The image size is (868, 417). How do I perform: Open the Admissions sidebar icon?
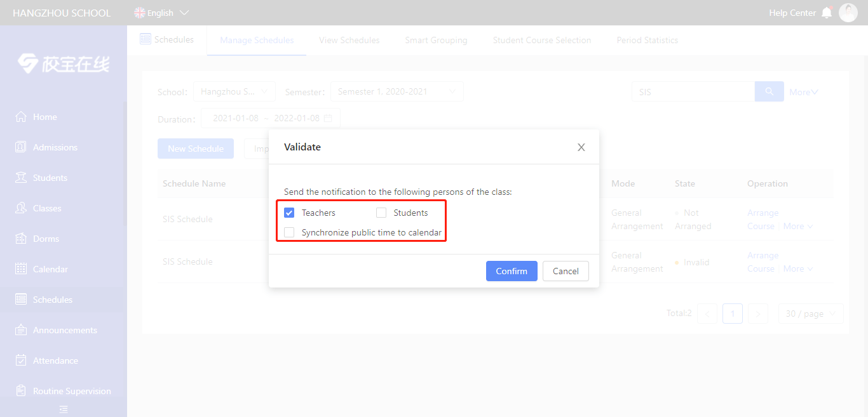[x=21, y=147]
